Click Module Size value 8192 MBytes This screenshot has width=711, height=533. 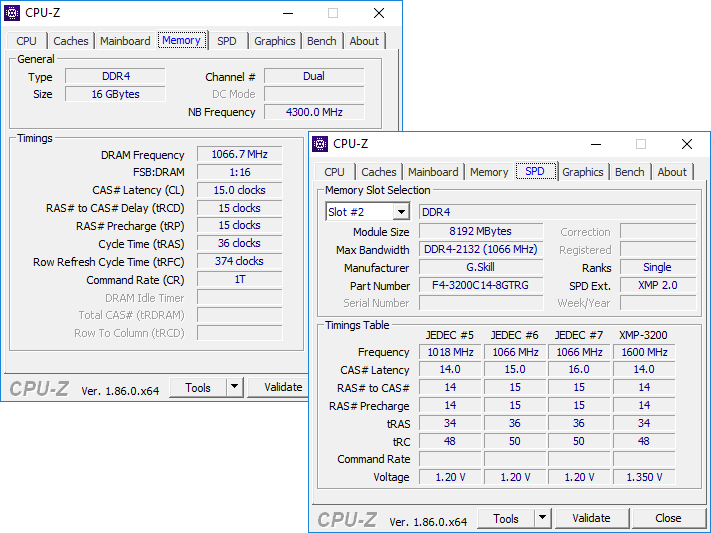pos(481,231)
